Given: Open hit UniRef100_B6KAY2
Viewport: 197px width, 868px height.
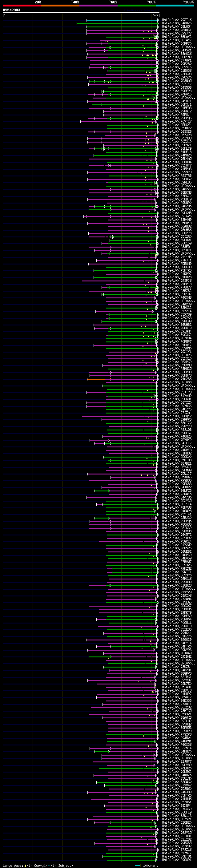Looking at the screenshot, I should 177,37.
